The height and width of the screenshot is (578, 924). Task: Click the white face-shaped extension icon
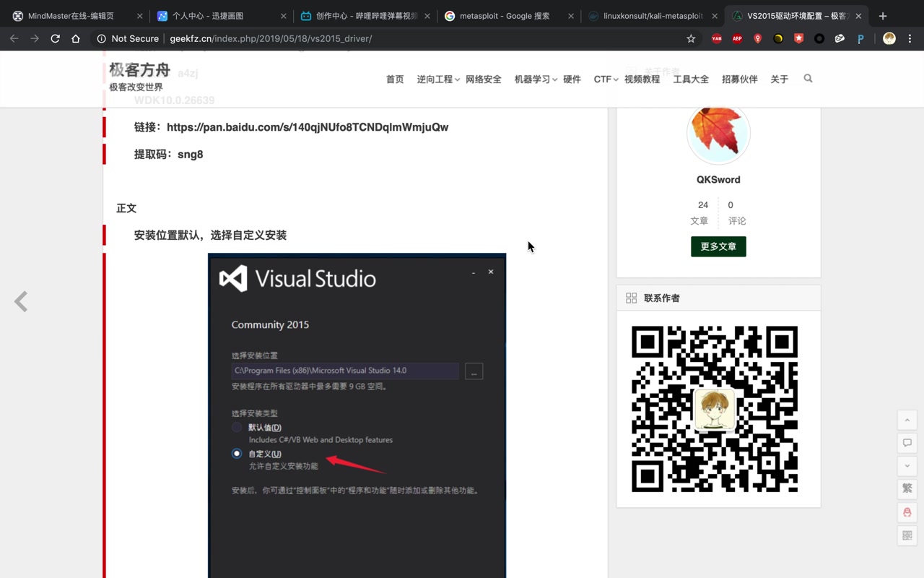click(840, 39)
